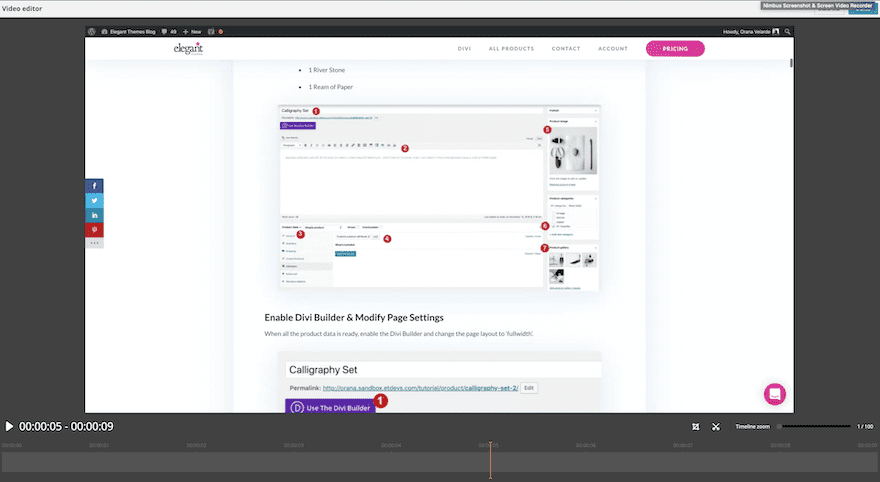Image resolution: width=880 pixels, height=482 pixels.
Task: Click the pink PRICING button
Action: pos(675,49)
